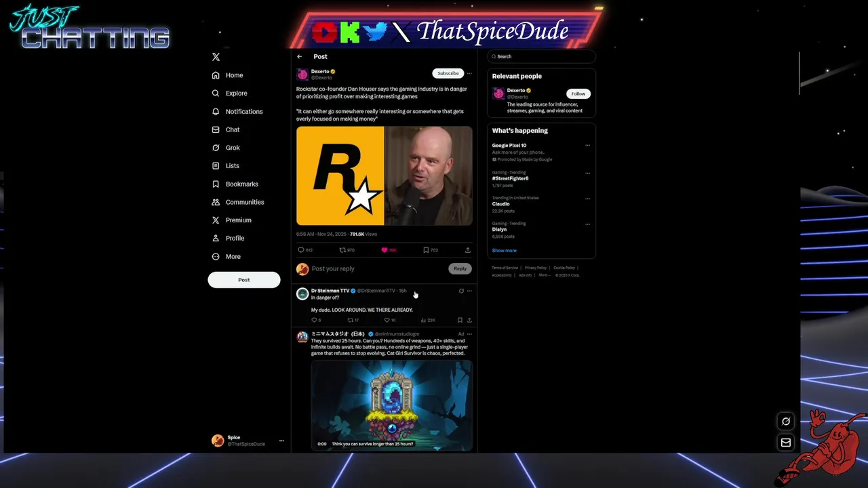Open the Dr Steinman TTV profile avatar
Viewport: 868px width, 488px height.
(x=302, y=293)
